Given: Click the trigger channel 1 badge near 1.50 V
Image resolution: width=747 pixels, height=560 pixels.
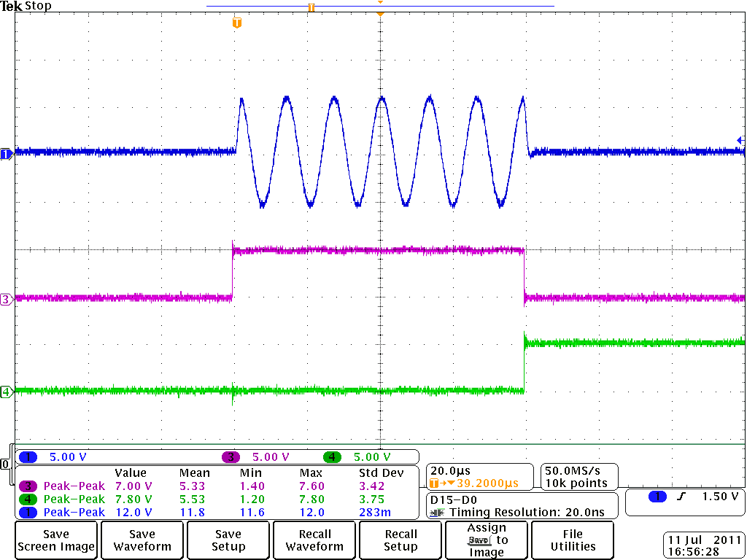Looking at the screenshot, I should pyautogui.click(x=658, y=497).
